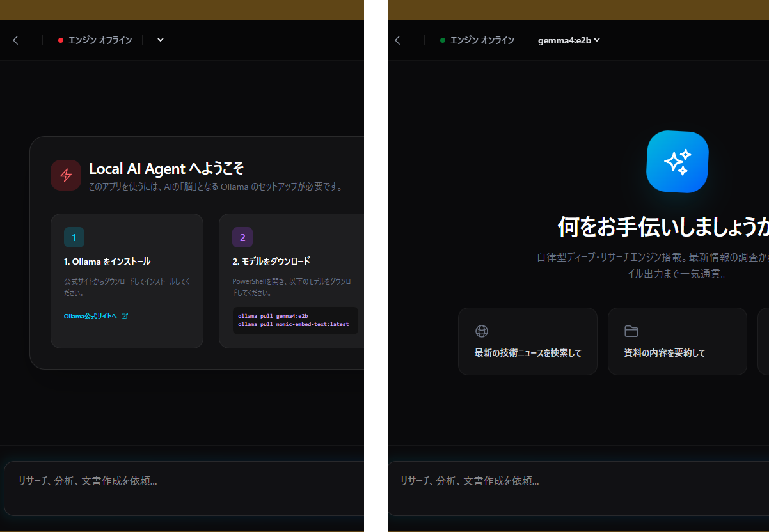Click the PowerShellを開き instruction text
Viewport: 769px width, 532px height.
294,287
